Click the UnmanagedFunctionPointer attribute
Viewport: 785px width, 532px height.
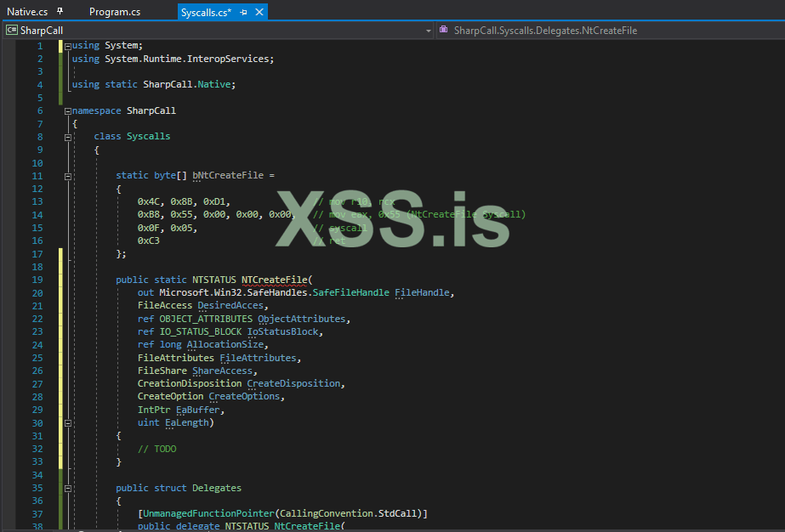tap(208, 513)
